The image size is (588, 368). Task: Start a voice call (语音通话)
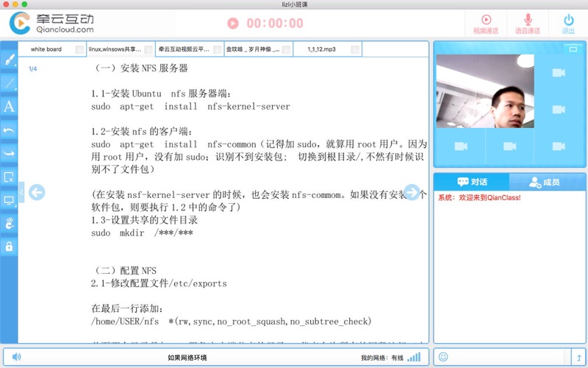pos(528,24)
